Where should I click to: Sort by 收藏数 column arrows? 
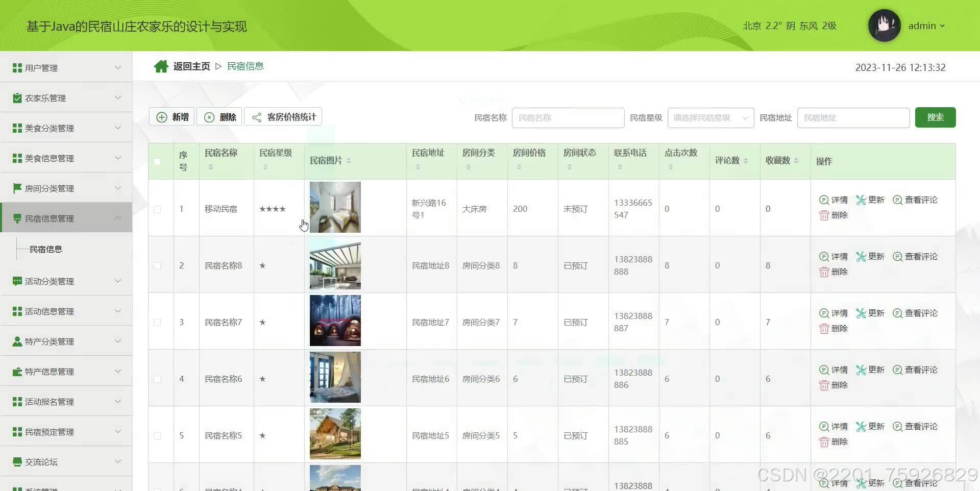pos(796,161)
